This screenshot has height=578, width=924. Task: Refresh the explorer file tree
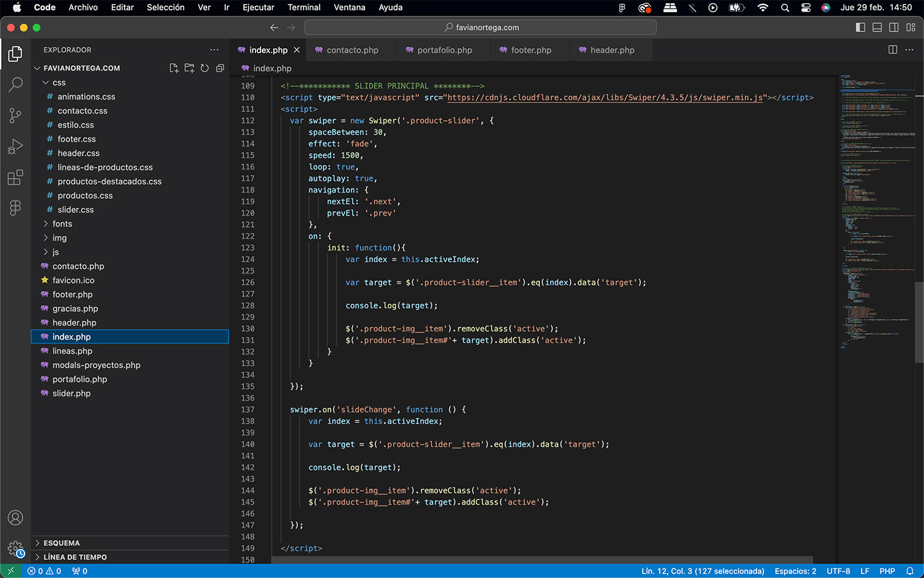[205, 68]
